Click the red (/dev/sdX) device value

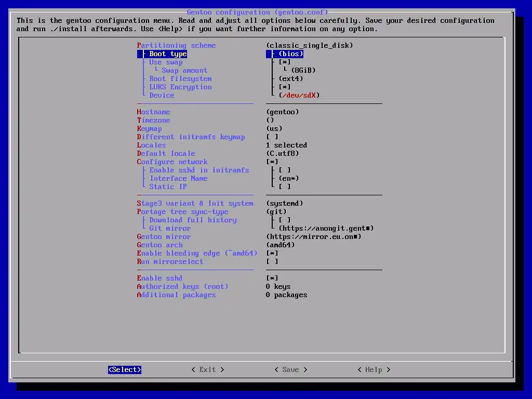[299, 96]
